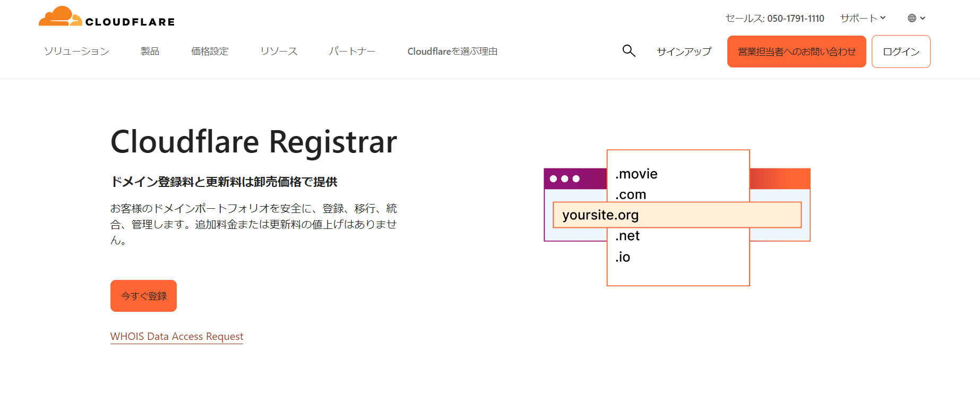Open the 製品 menu

[x=150, y=52]
